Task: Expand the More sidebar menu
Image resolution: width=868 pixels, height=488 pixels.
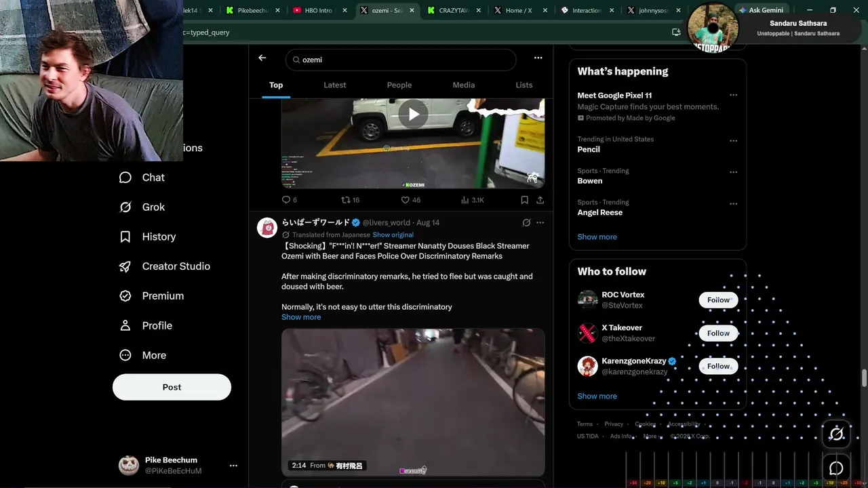Action: pos(143,355)
